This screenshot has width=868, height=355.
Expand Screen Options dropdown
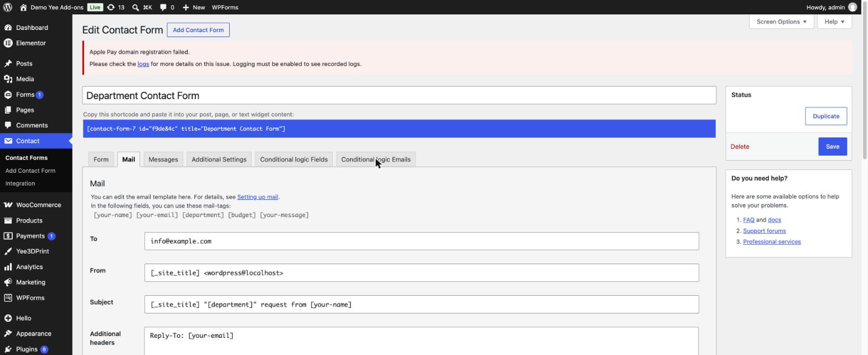click(x=781, y=22)
